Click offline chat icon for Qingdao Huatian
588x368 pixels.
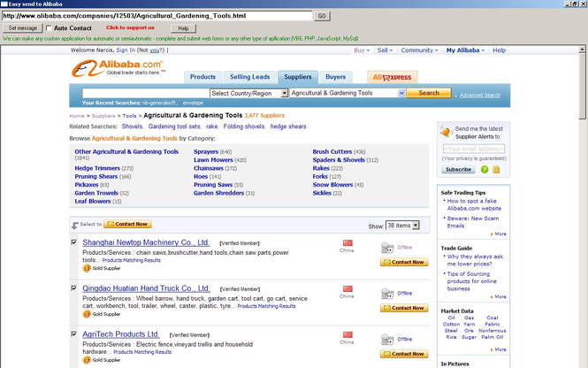pyautogui.click(x=387, y=294)
